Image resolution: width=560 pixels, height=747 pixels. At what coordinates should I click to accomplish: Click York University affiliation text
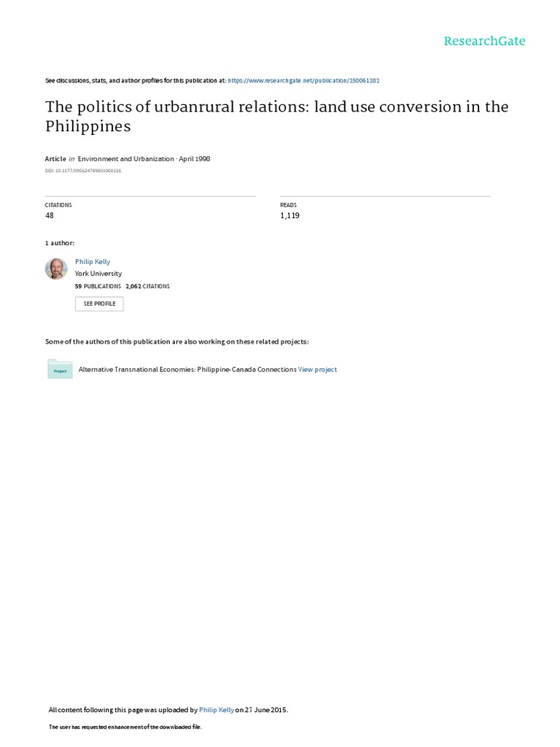tap(98, 274)
